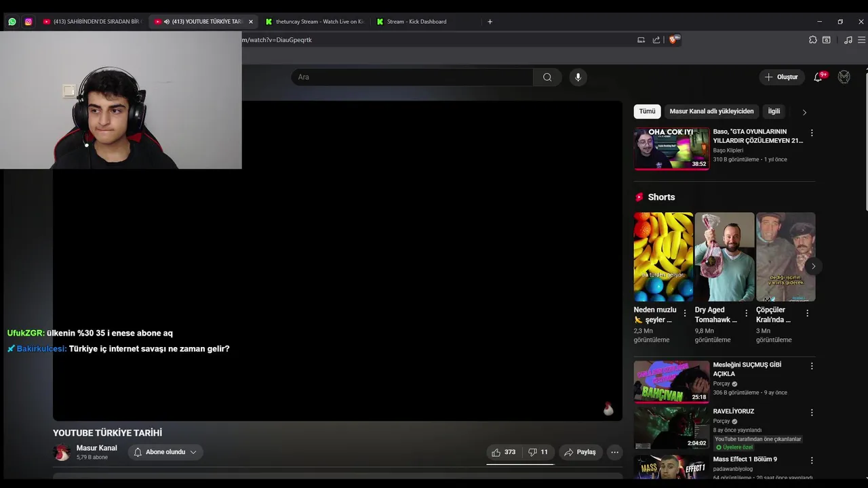Open the Instagram pinned tab
868x488 pixels.
(28, 22)
